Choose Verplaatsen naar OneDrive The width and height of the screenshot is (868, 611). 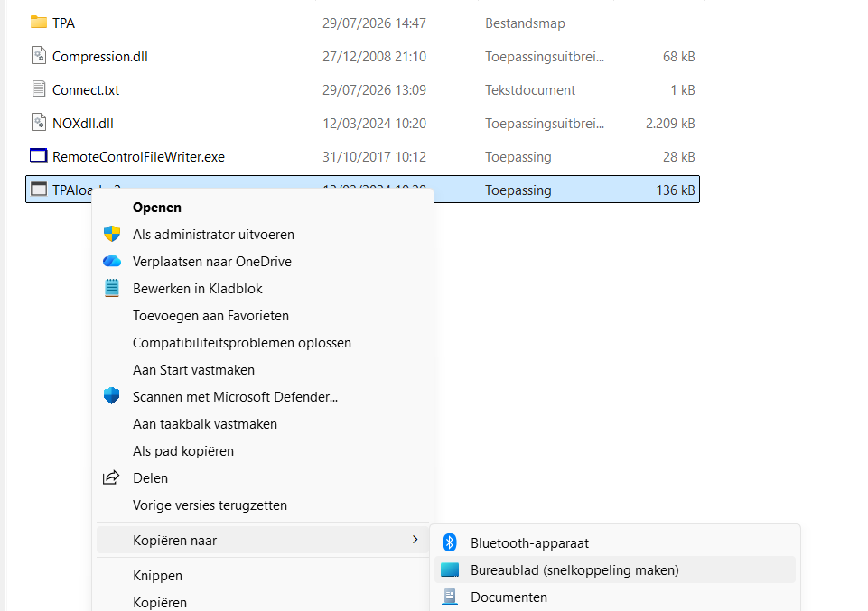[263, 262]
